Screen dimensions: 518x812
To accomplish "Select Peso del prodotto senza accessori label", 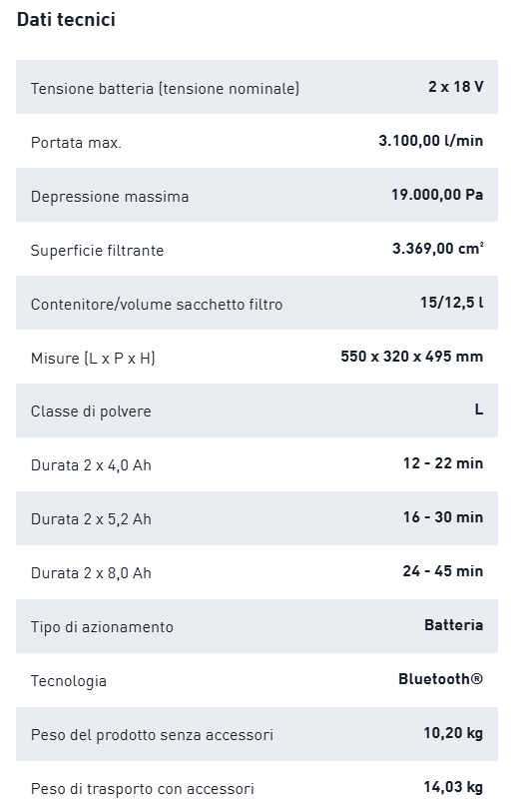I will pyautogui.click(x=152, y=735).
